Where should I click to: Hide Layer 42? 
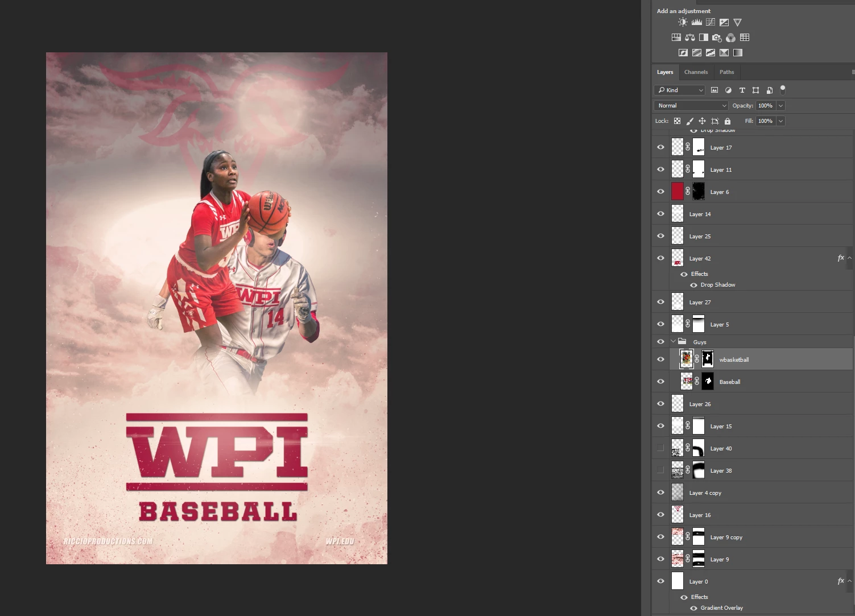pyautogui.click(x=660, y=258)
